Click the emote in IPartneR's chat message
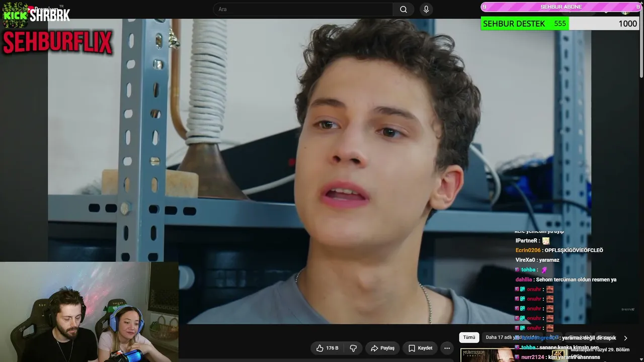This screenshot has width=644, height=362. (546, 241)
